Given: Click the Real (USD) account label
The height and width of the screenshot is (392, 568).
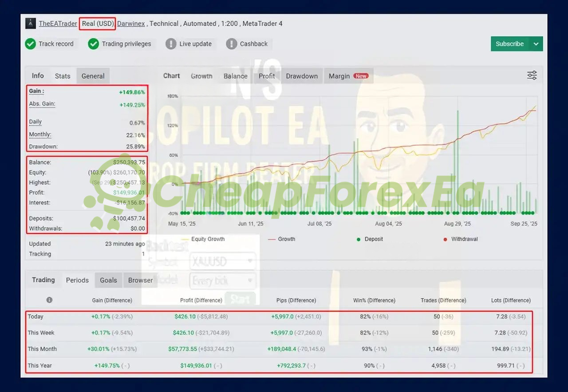Looking at the screenshot, I should coord(98,24).
